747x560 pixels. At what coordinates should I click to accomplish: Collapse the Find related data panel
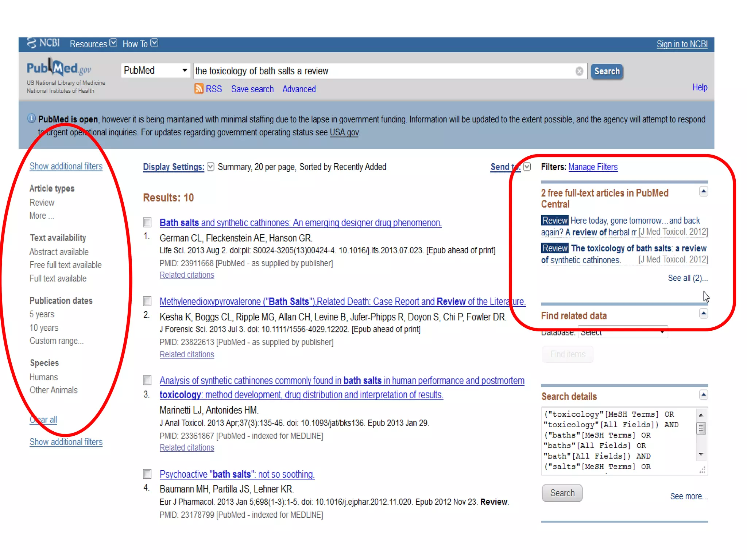(x=703, y=314)
